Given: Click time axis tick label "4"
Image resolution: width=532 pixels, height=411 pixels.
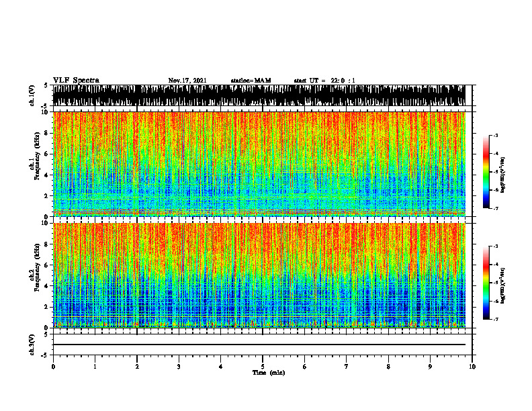Looking at the screenshot, I should coord(221,367).
